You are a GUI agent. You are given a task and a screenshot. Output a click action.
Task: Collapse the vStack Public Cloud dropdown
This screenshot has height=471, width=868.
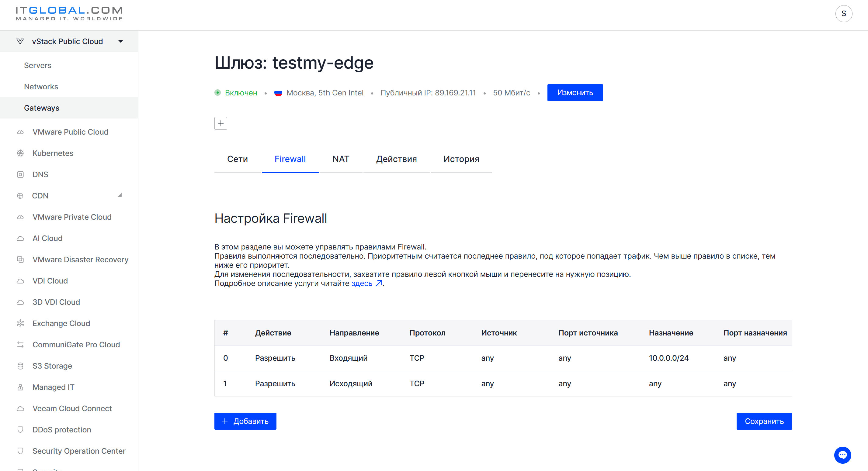coord(121,41)
